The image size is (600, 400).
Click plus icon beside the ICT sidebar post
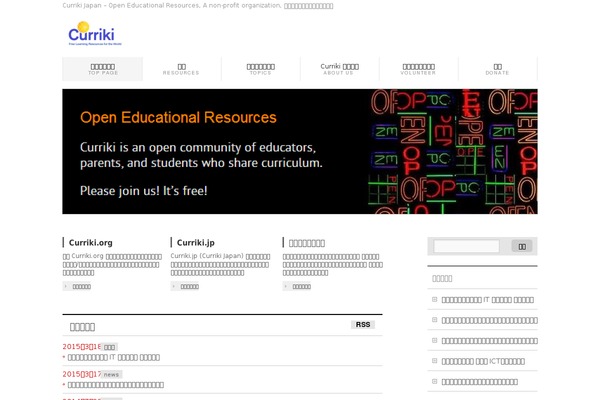point(434,361)
